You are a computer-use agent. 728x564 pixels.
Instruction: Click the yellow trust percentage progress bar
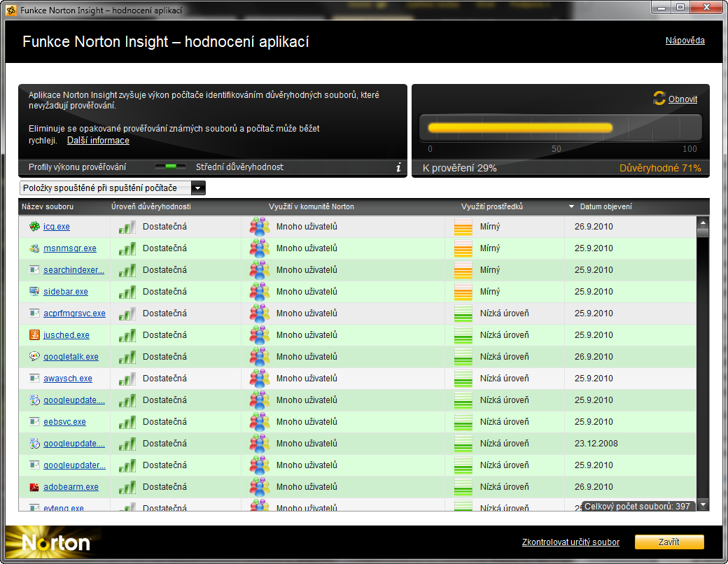519,128
